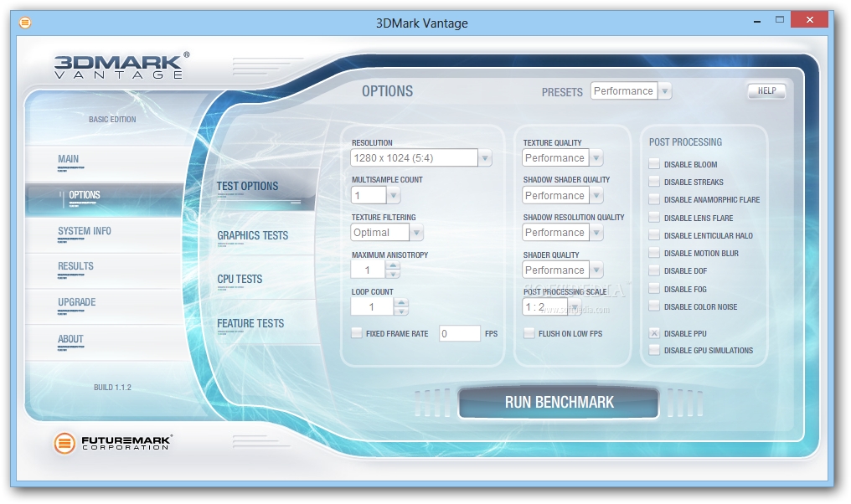Enable the Fixed Frame Rate checkbox
Image resolution: width=851 pixels, height=504 pixels.
(357, 333)
